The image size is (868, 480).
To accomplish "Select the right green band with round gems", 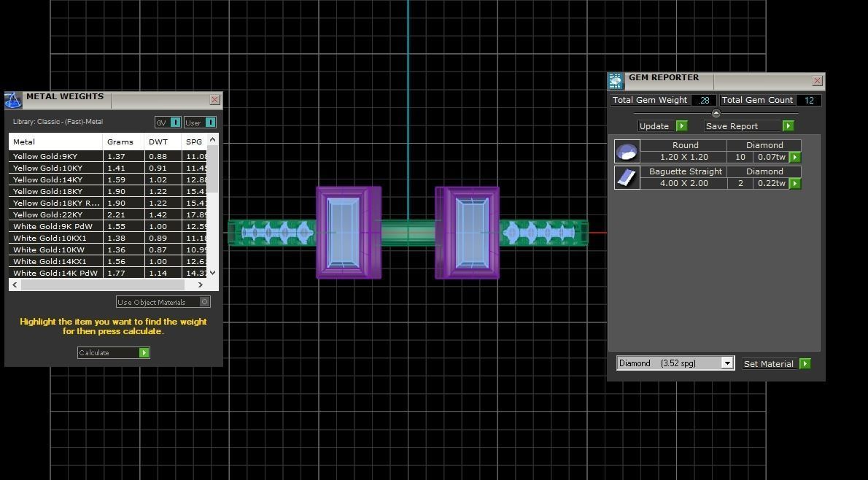I will 543,233.
